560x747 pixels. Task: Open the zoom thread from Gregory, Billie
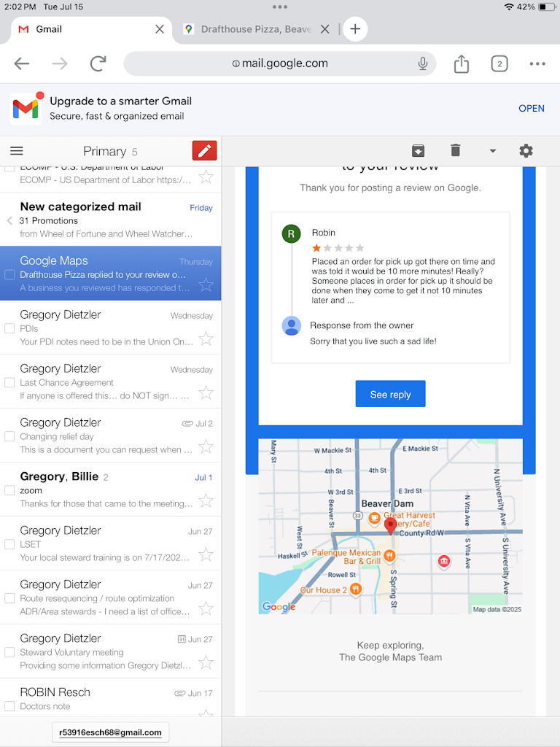[x=111, y=489]
